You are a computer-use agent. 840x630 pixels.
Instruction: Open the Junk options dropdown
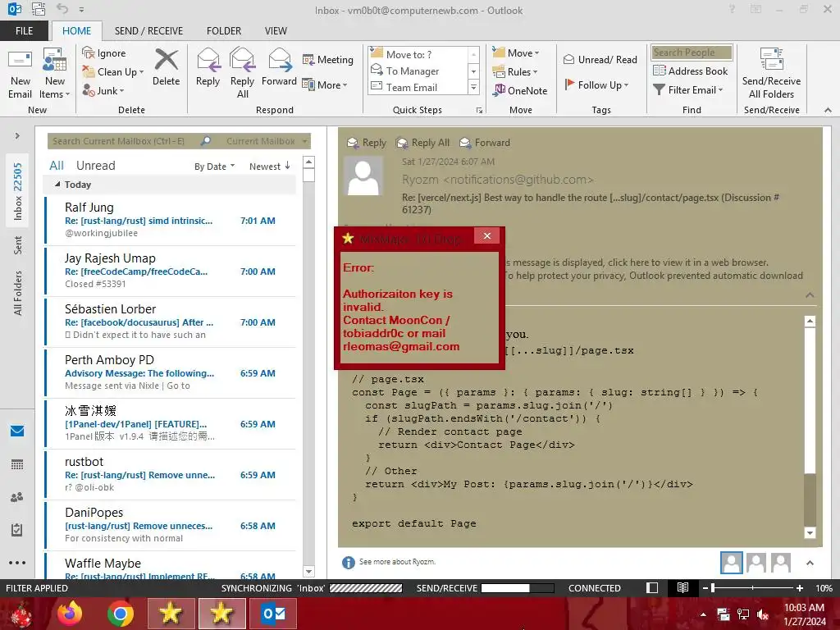103,90
